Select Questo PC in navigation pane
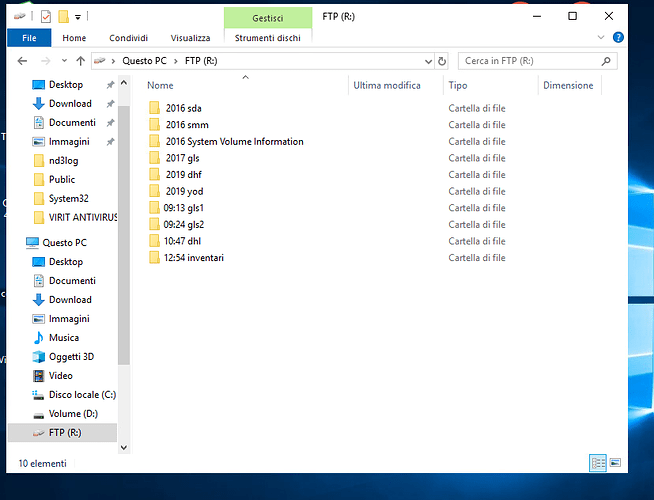 [64, 243]
